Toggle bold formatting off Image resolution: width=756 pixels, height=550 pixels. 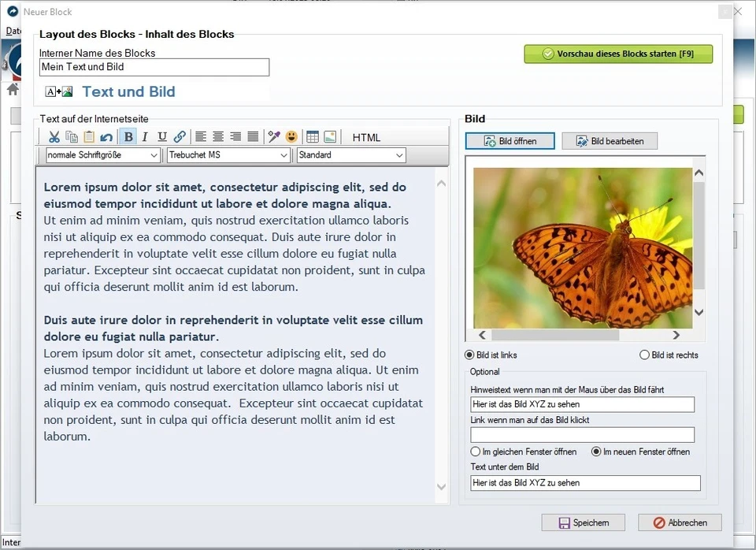[x=128, y=136]
